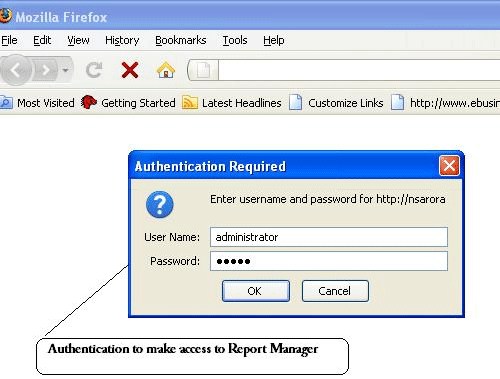
Task: Click the blue question mark icon
Action: [160, 204]
